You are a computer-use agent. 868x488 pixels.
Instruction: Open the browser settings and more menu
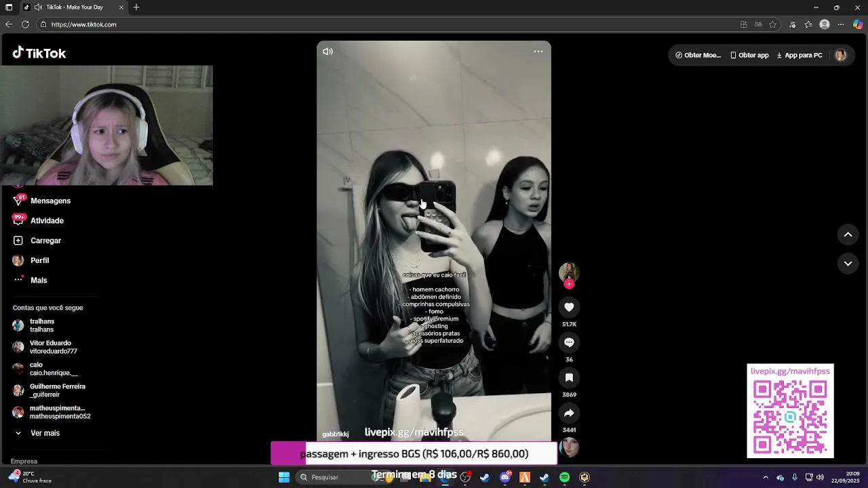(x=841, y=24)
